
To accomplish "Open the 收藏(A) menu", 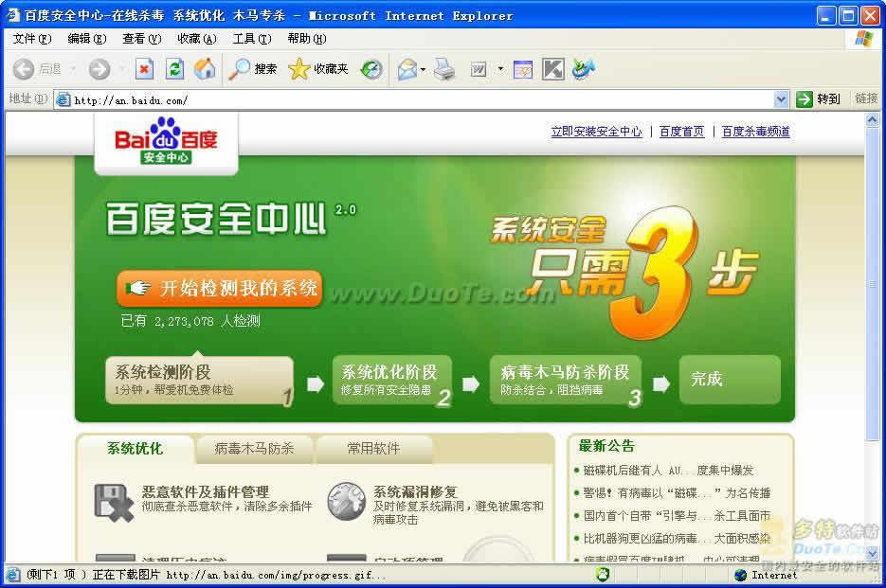I will coord(197,39).
